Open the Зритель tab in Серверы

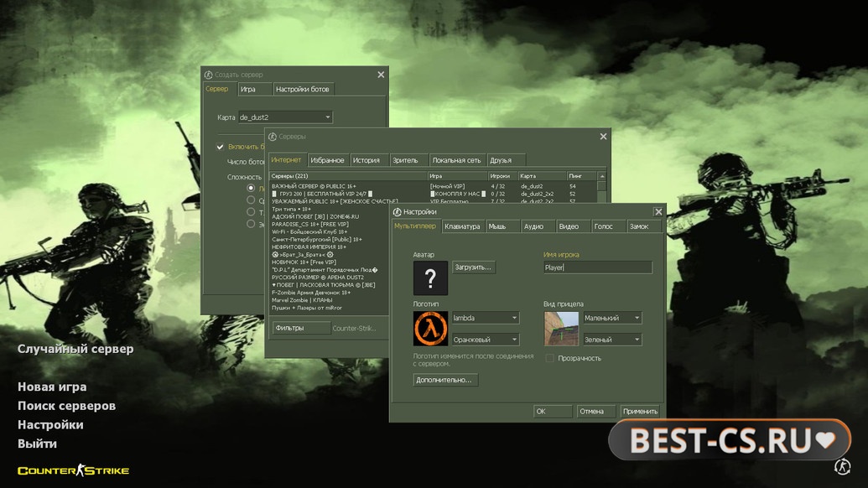tap(408, 160)
